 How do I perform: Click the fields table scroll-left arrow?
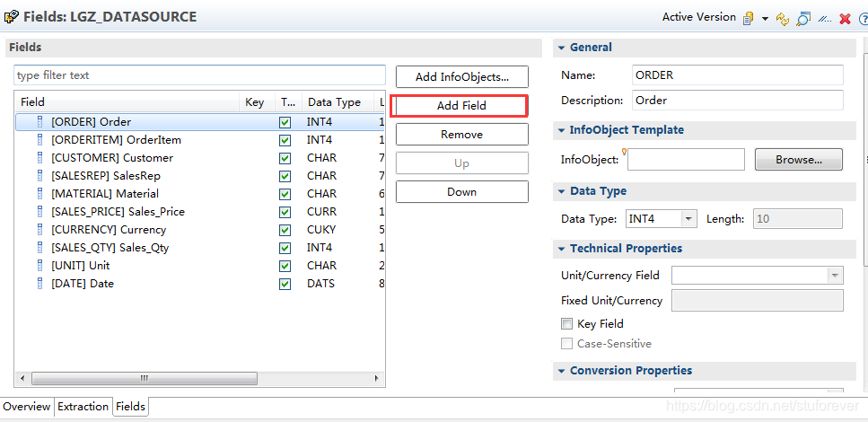22,378
